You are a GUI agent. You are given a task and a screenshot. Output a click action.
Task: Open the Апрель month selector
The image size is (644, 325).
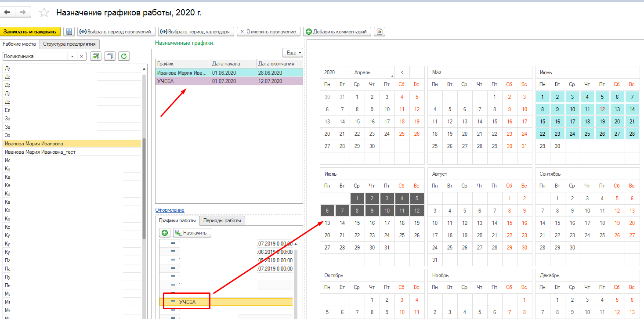[x=372, y=72]
